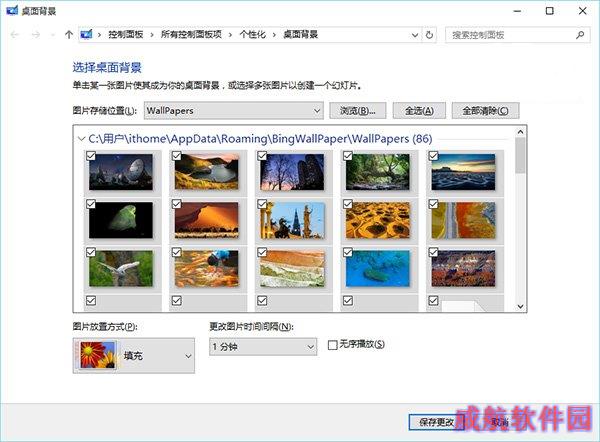Uncheck the striped orange terrain checkbox
Screen dimensions: 600x442
click(x=262, y=252)
